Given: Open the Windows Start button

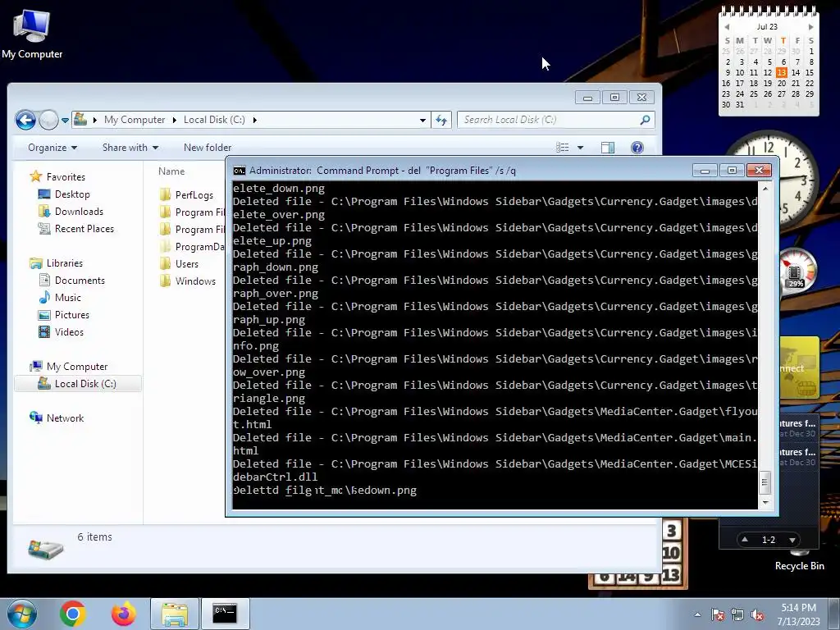Looking at the screenshot, I should pos(21,614).
